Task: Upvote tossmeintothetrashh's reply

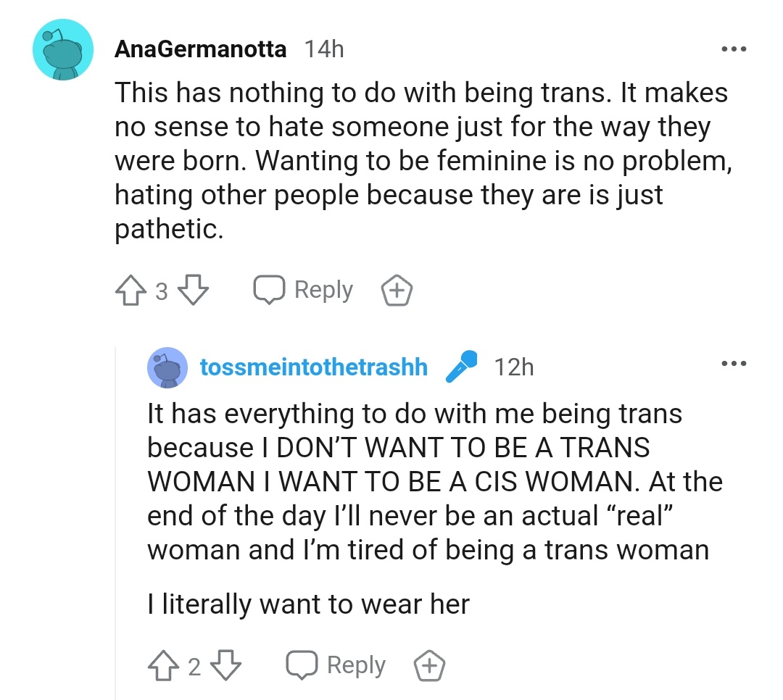Action: [x=162, y=665]
